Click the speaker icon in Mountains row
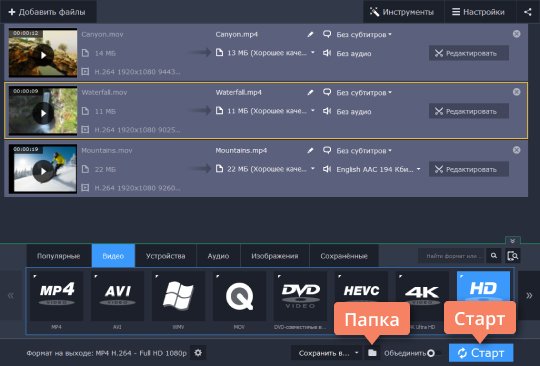The width and height of the screenshot is (540, 366). [x=327, y=169]
